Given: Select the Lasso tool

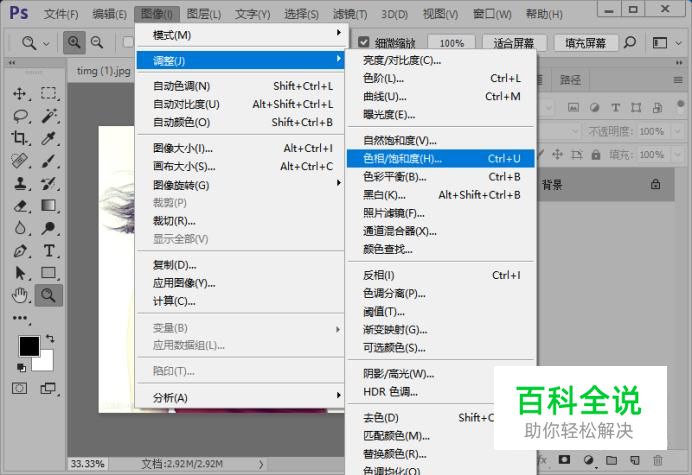Looking at the screenshot, I should pyautogui.click(x=20, y=116).
